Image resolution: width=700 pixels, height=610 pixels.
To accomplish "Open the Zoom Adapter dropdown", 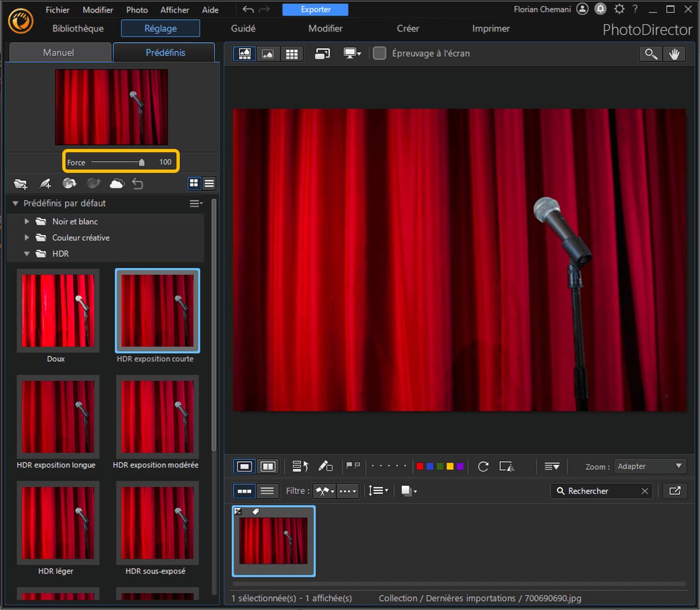I will (x=650, y=466).
